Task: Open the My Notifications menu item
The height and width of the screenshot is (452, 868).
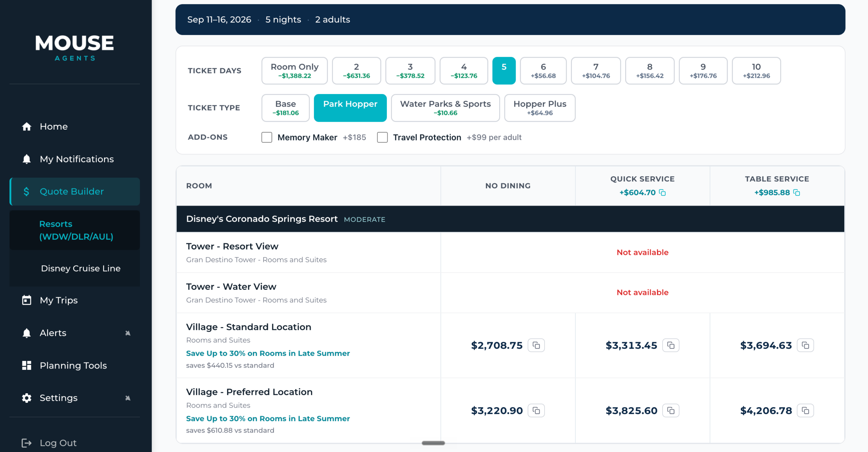Action: click(75, 159)
